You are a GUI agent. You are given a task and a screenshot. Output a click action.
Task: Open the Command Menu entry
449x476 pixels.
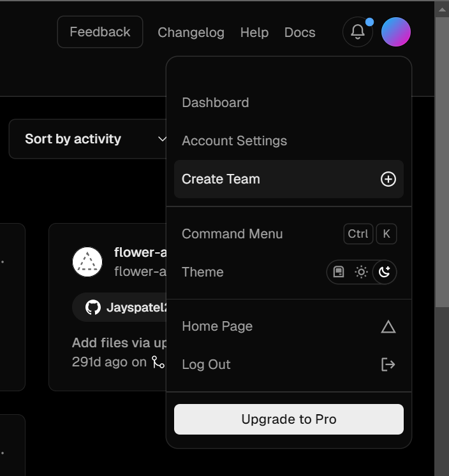[232, 234]
